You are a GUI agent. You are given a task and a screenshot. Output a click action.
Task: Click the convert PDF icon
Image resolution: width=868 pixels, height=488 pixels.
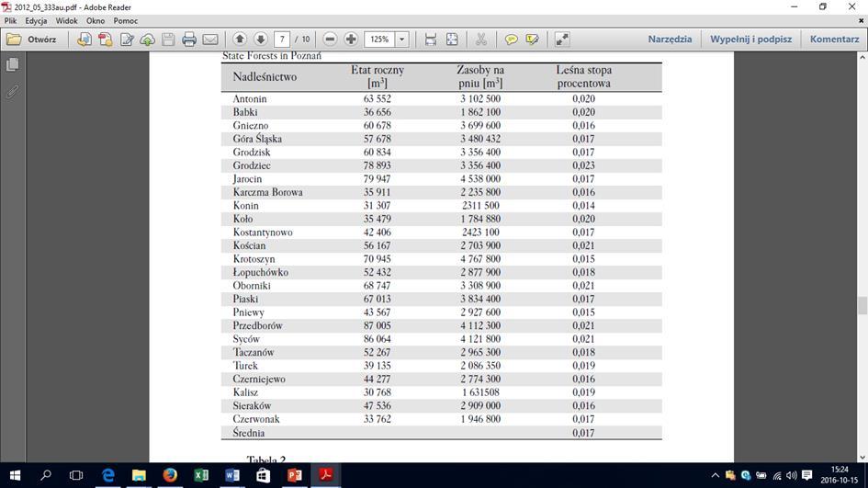pos(106,40)
